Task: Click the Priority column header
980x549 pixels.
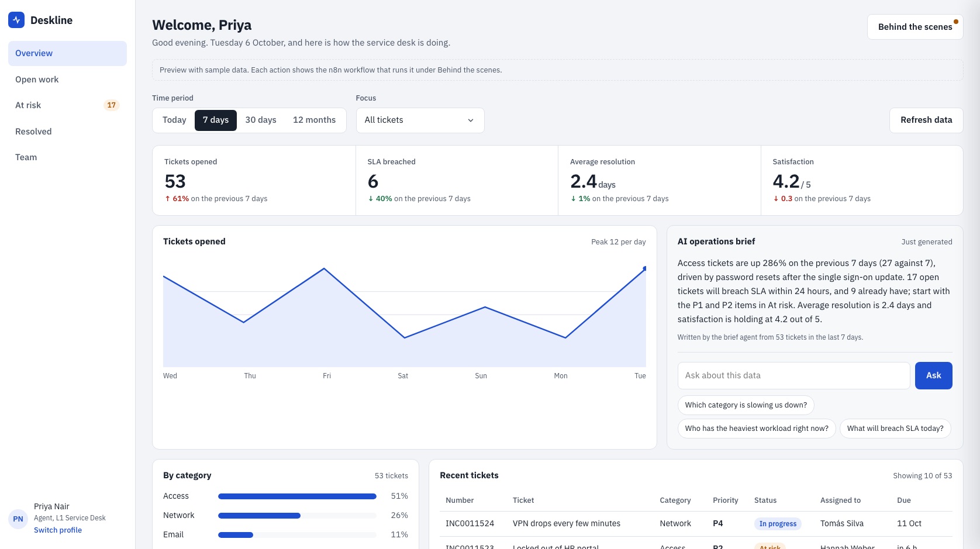Action: tap(726, 500)
